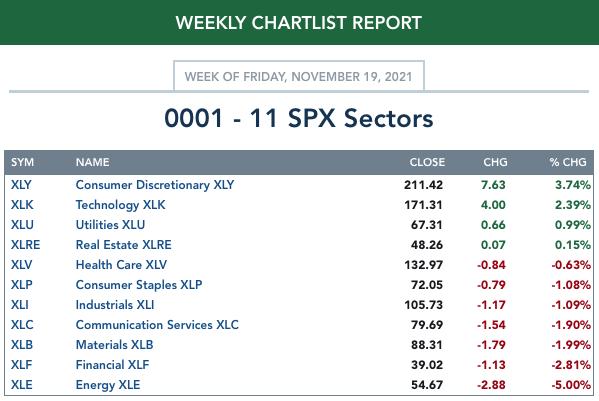The image size is (599, 401).
Task: Click the SYM column header
Action: (22, 162)
